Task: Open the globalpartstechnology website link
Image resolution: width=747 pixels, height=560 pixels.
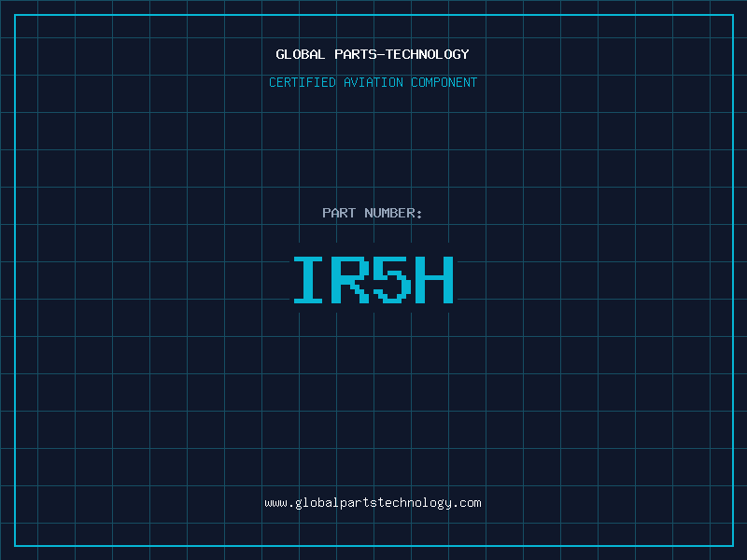Action: [x=373, y=502]
